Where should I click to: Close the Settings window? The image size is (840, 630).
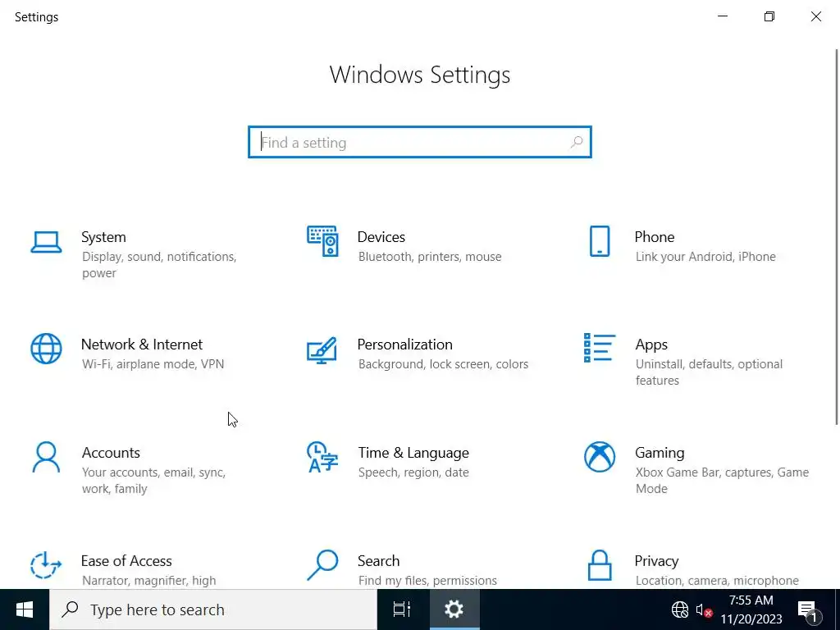pyautogui.click(x=816, y=16)
